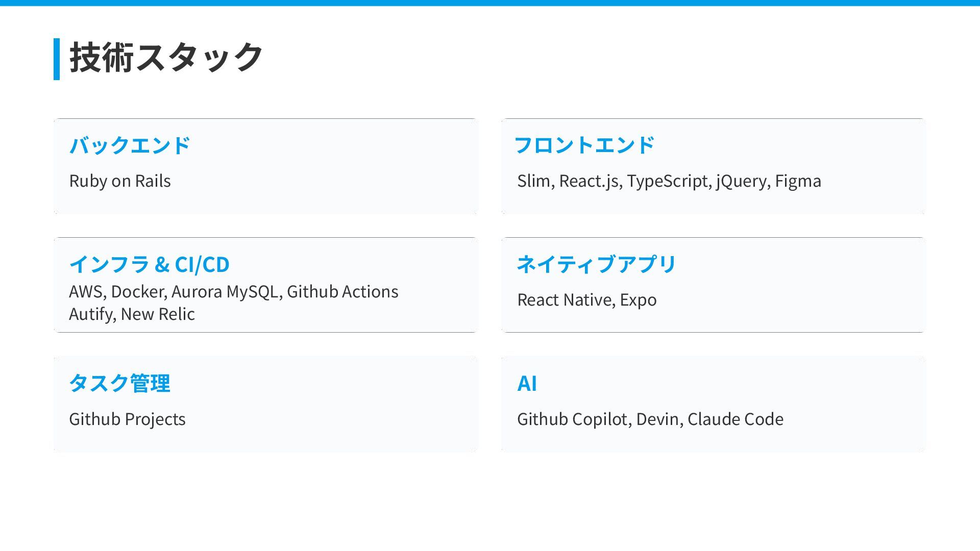Select the バックエンド heading

coord(130,145)
